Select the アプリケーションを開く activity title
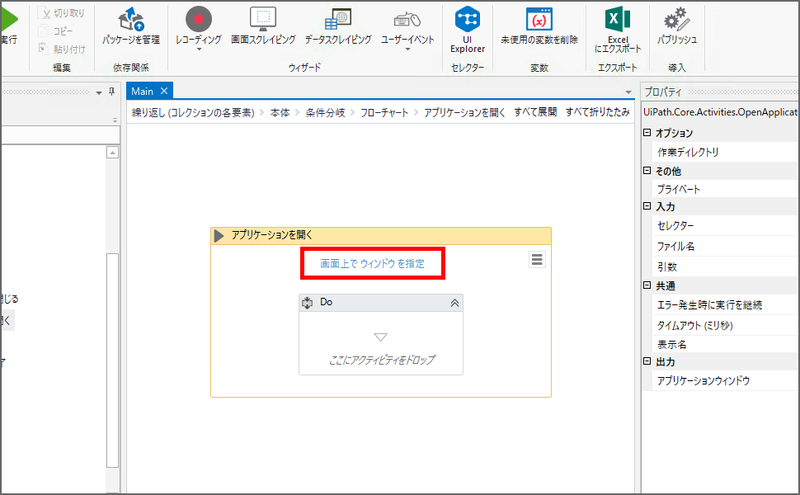 tap(272, 235)
